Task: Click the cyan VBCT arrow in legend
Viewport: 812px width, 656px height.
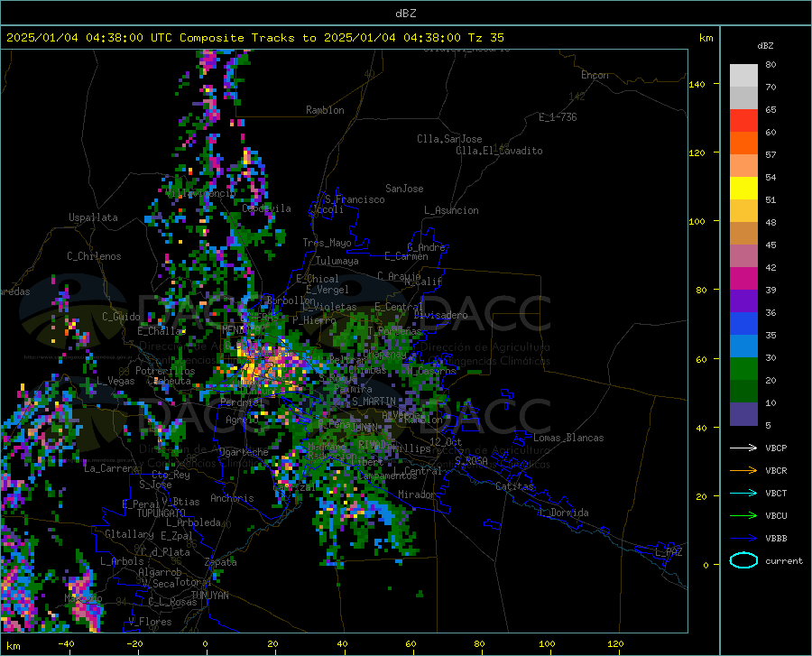Action: (x=743, y=493)
